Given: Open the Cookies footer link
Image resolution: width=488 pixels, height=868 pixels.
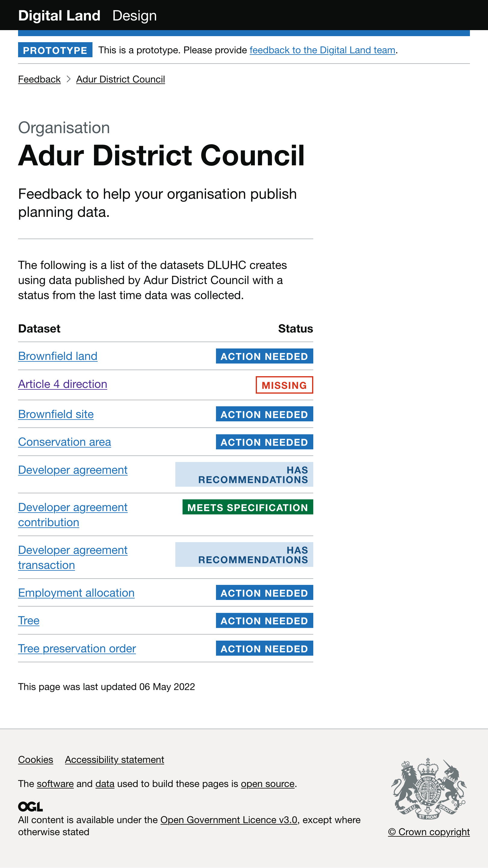Looking at the screenshot, I should tap(35, 760).
